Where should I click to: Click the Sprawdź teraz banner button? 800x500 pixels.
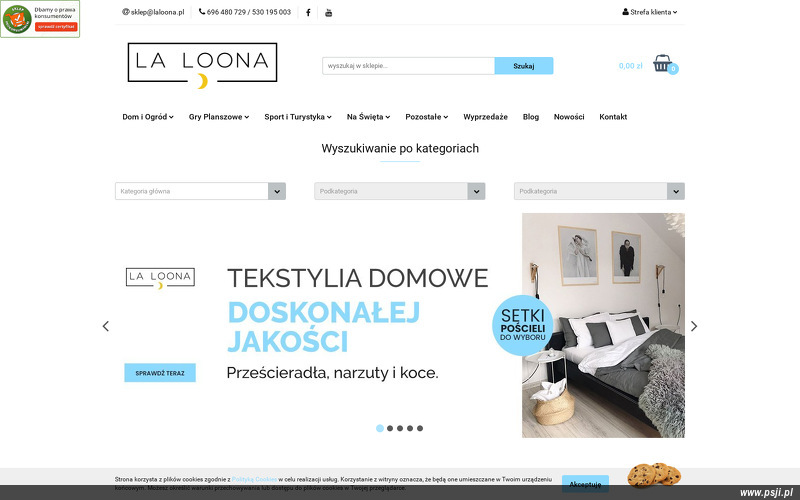[160, 373]
